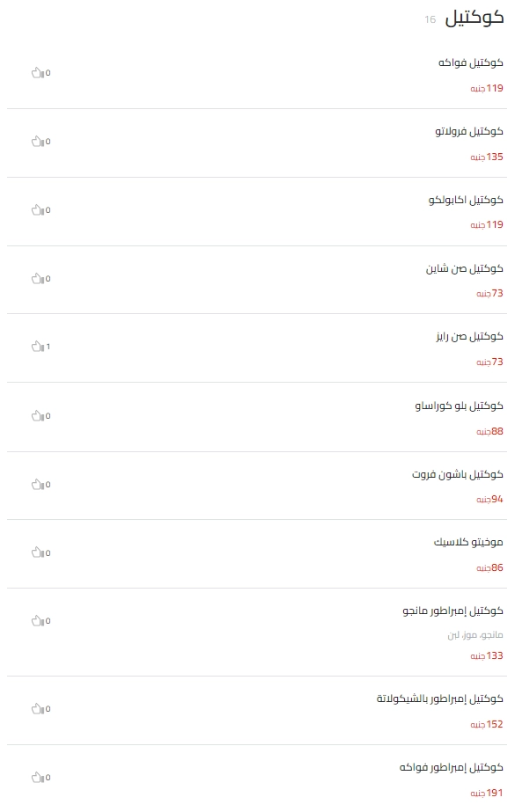Click the كوكتيل category heading
The height and width of the screenshot is (812, 515).
tap(475, 18)
